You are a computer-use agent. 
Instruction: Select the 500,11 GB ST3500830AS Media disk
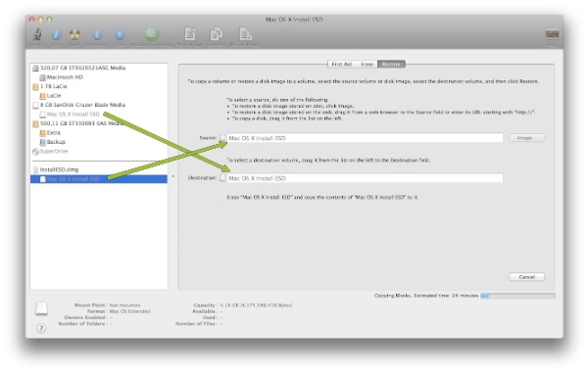[x=78, y=123]
